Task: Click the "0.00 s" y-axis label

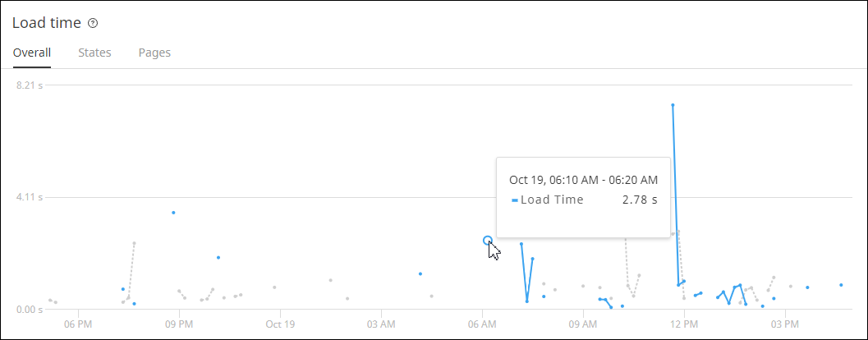Action: tap(30, 310)
